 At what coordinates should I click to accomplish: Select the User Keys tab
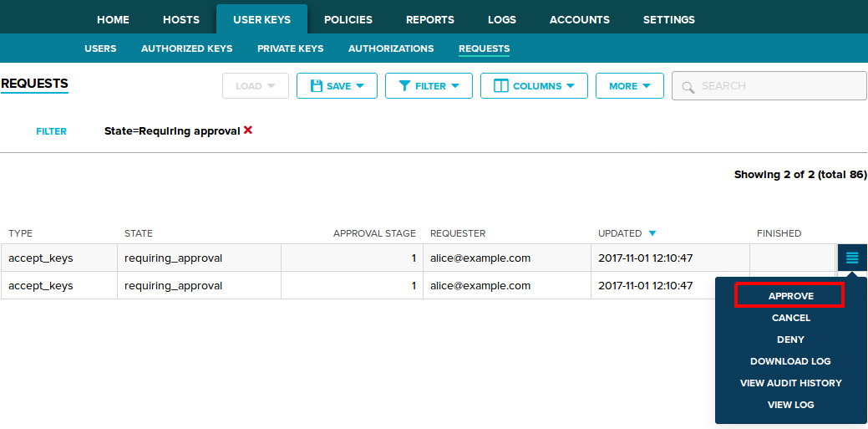coord(261,19)
